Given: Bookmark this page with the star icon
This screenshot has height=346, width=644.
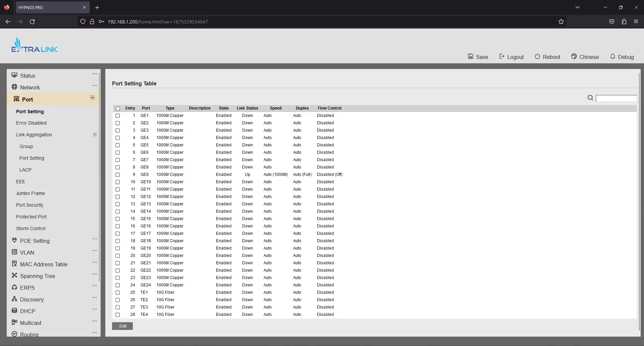Looking at the screenshot, I should point(561,22).
